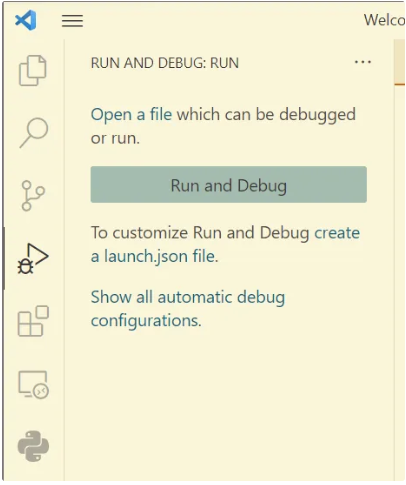This screenshot has width=406, height=485.
Task: Follow the 'Open a file' link
Action: (x=131, y=114)
